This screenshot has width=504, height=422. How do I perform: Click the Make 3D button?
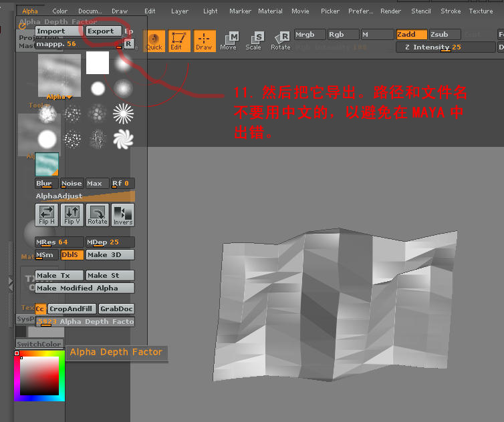click(x=110, y=255)
